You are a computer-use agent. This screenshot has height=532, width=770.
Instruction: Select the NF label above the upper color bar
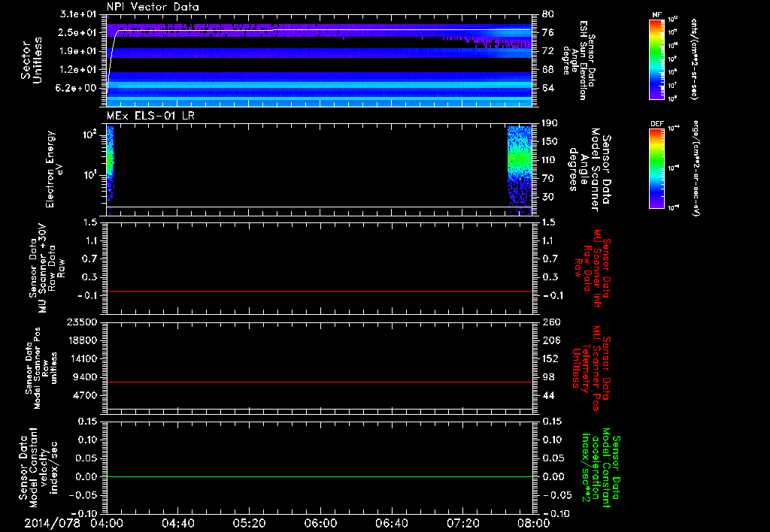656,15
